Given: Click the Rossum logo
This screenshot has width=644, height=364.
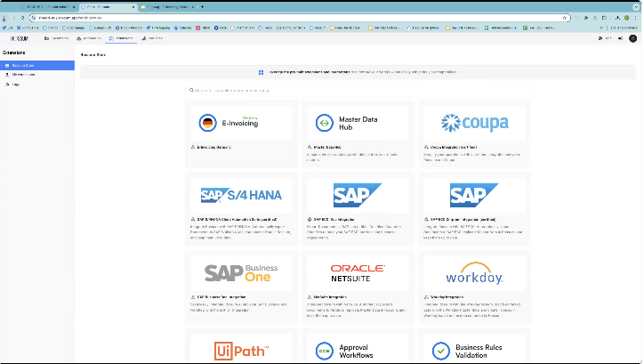Looking at the screenshot, I should [20, 38].
